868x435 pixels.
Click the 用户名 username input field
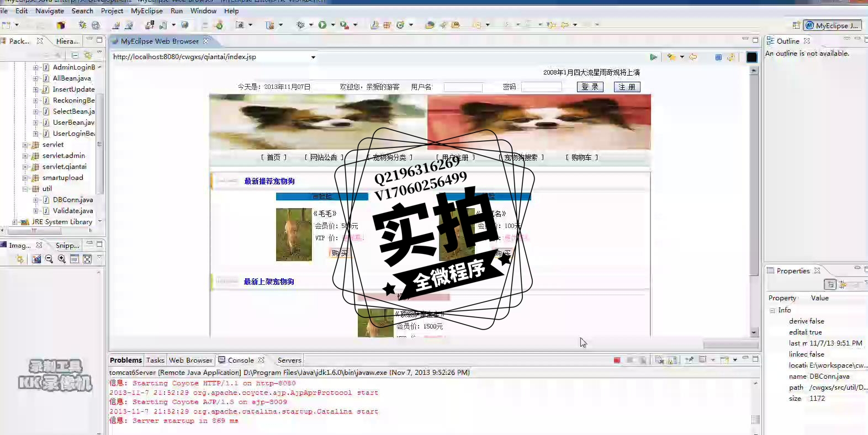click(x=463, y=87)
